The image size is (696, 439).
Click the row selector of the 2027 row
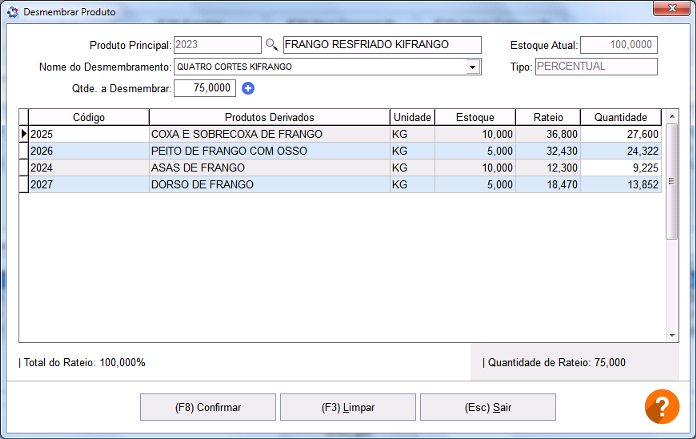[24, 185]
